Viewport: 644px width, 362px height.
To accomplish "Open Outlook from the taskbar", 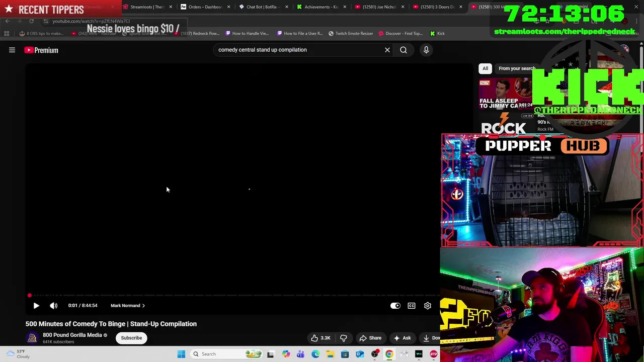I will pyautogui.click(x=360, y=354).
